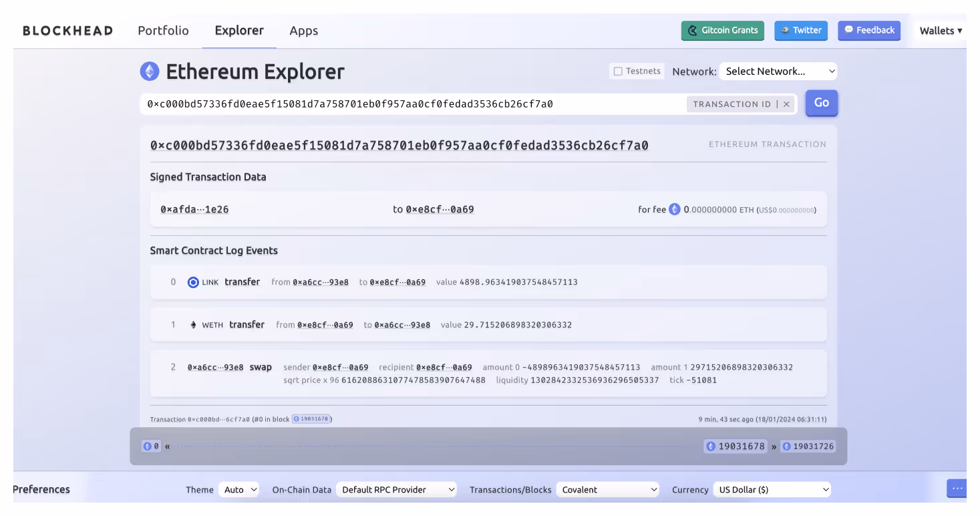Open the Wallets menu
Image resolution: width=980 pixels, height=516 pixels.
pyautogui.click(x=941, y=31)
